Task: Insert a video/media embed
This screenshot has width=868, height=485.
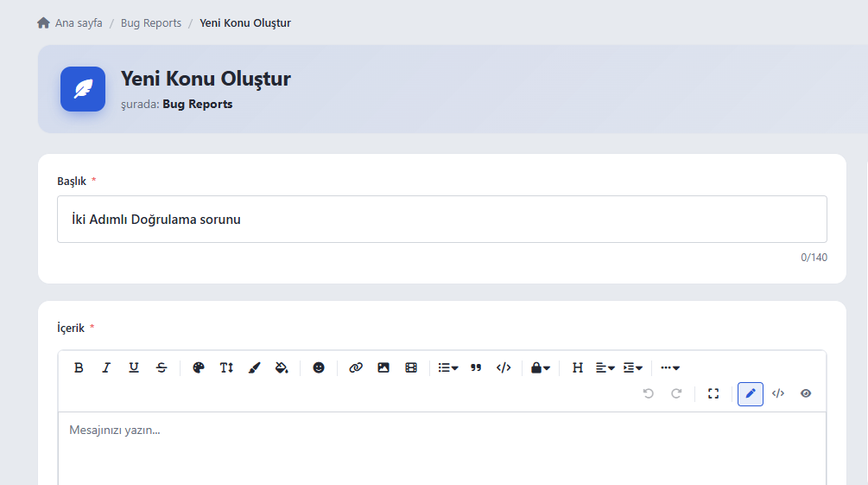Action: pyautogui.click(x=411, y=367)
